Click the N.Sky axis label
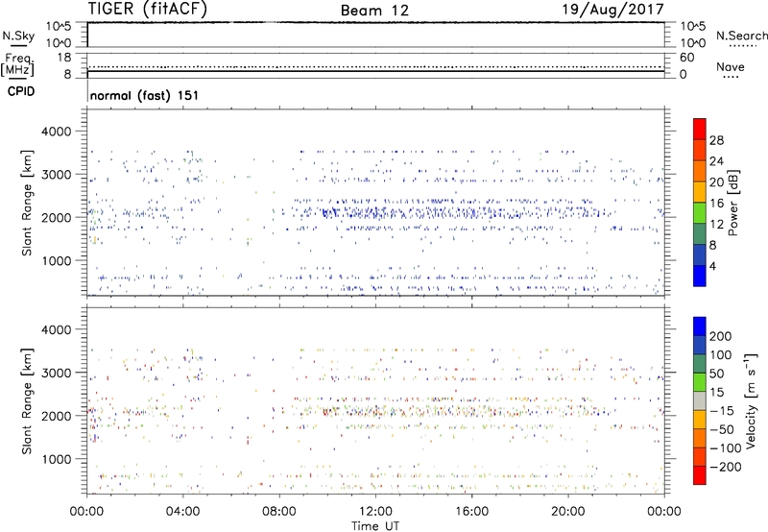 point(18,36)
